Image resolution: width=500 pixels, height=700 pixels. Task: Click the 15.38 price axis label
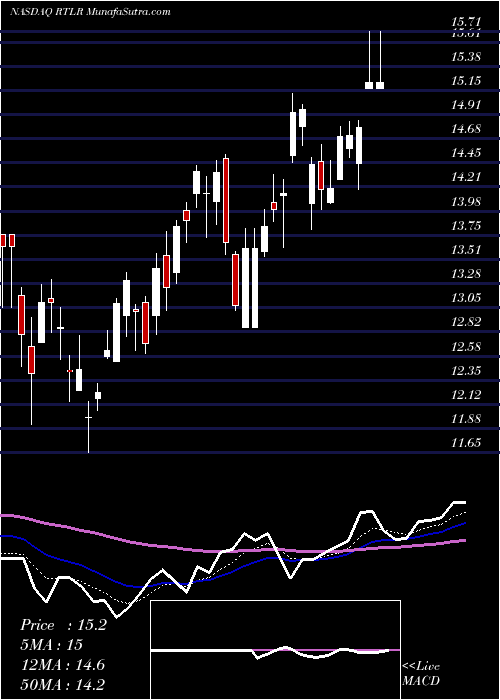click(466, 57)
